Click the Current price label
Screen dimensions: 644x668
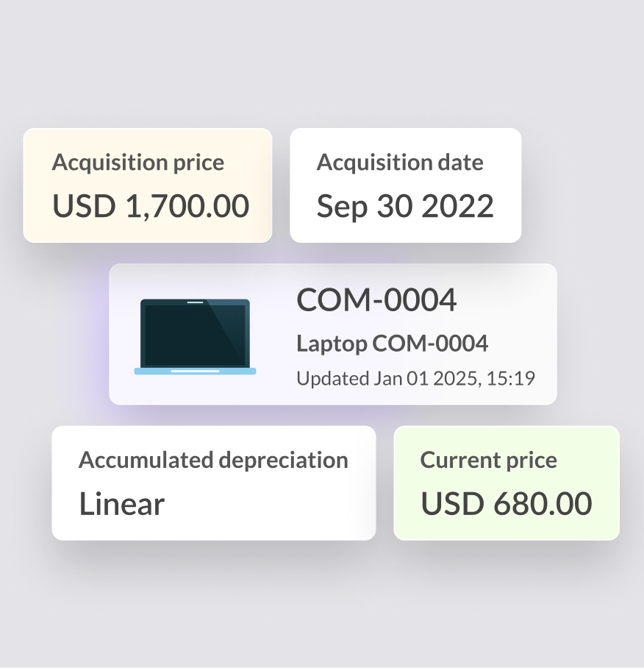(489, 460)
